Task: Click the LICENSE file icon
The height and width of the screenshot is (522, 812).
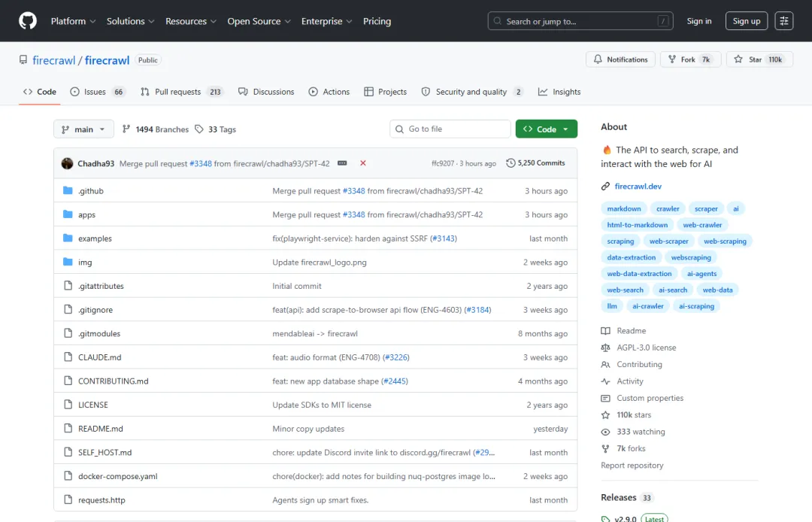Action: pos(68,405)
